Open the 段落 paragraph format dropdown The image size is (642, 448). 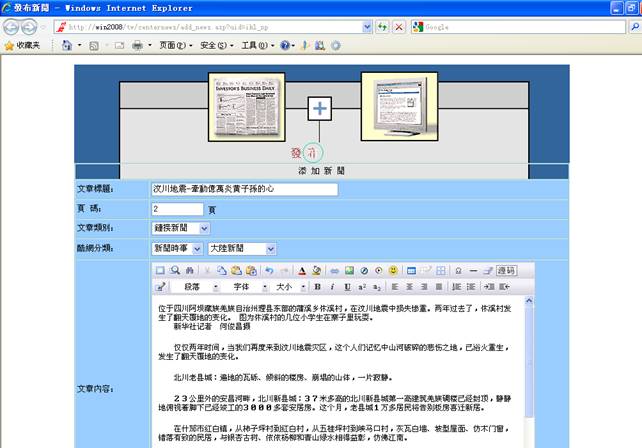click(197, 286)
